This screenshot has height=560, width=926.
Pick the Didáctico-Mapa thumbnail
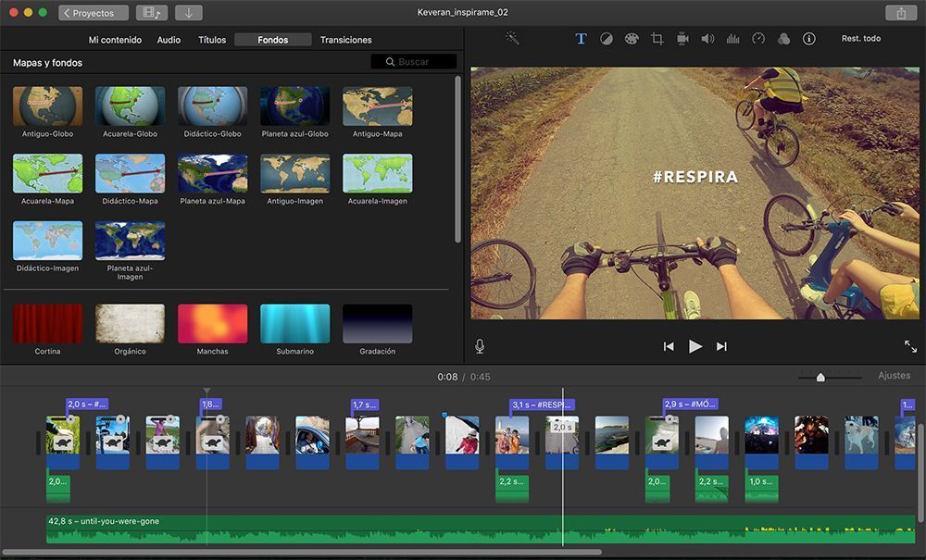click(x=130, y=173)
